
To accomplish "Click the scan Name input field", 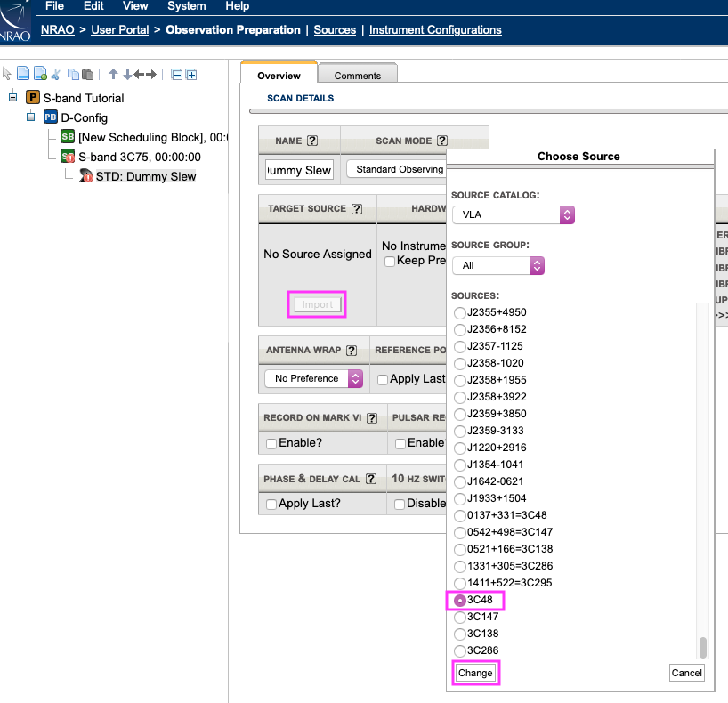I will click(x=299, y=170).
